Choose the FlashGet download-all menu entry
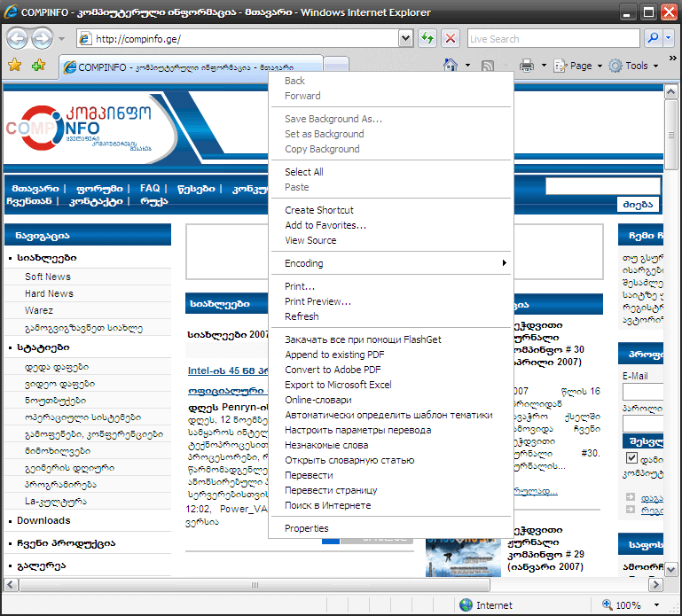682x616 pixels. pyautogui.click(x=363, y=339)
